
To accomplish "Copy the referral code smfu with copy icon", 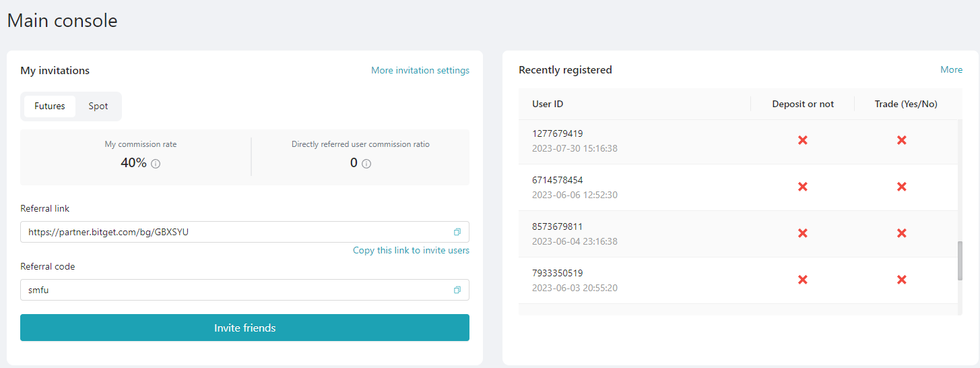I will click(x=457, y=290).
